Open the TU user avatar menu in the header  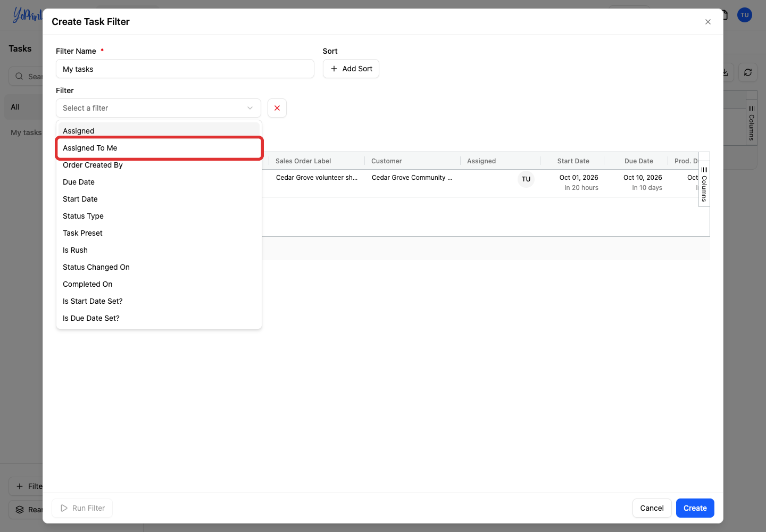point(745,15)
